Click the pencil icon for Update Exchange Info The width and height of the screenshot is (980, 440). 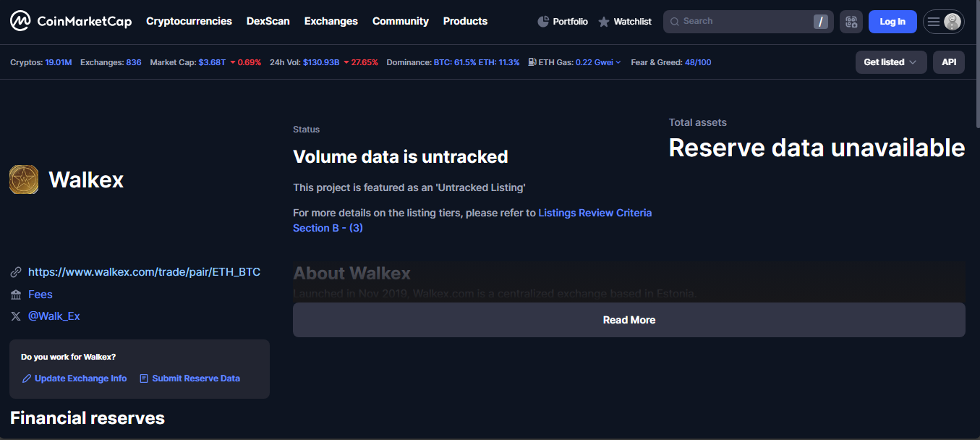click(x=27, y=378)
